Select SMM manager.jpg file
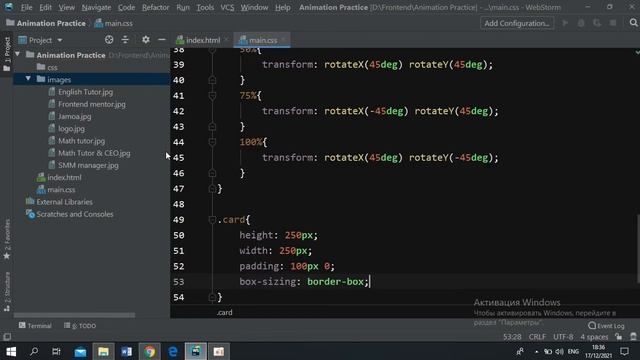Screen dimensions: 640x360 pos(88,165)
